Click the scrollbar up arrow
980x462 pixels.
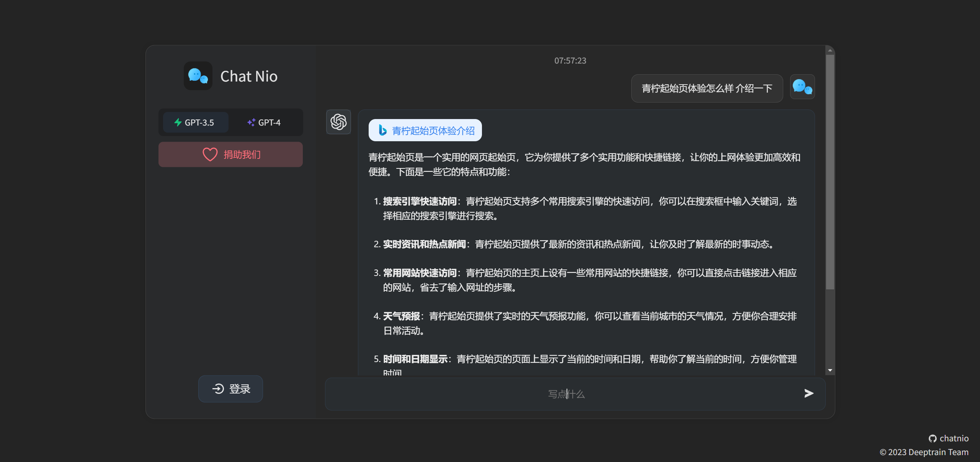coord(830,50)
